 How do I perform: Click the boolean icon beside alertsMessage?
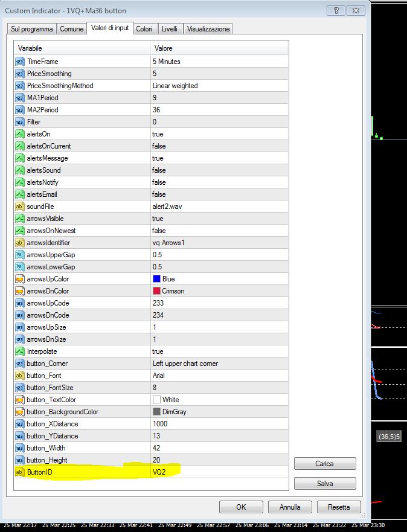(20, 158)
